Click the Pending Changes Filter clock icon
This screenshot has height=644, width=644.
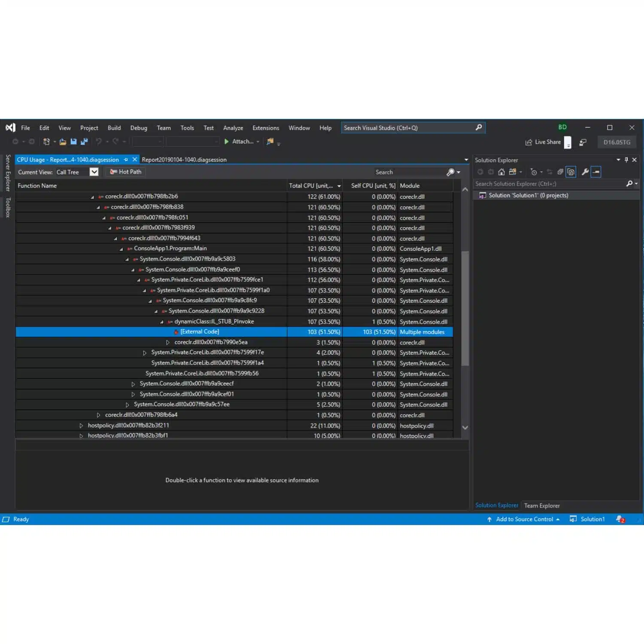pyautogui.click(x=534, y=172)
